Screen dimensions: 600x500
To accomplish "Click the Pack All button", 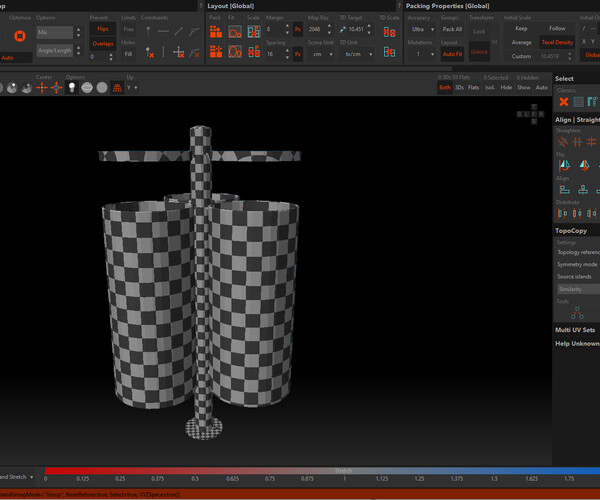I will tap(452, 30).
